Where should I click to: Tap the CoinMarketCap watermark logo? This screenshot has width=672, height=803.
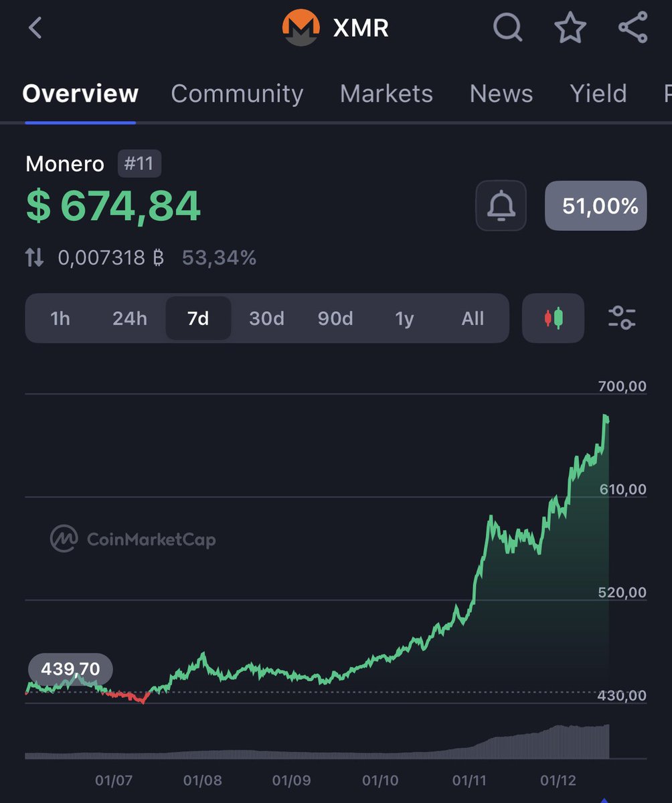coord(64,539)
